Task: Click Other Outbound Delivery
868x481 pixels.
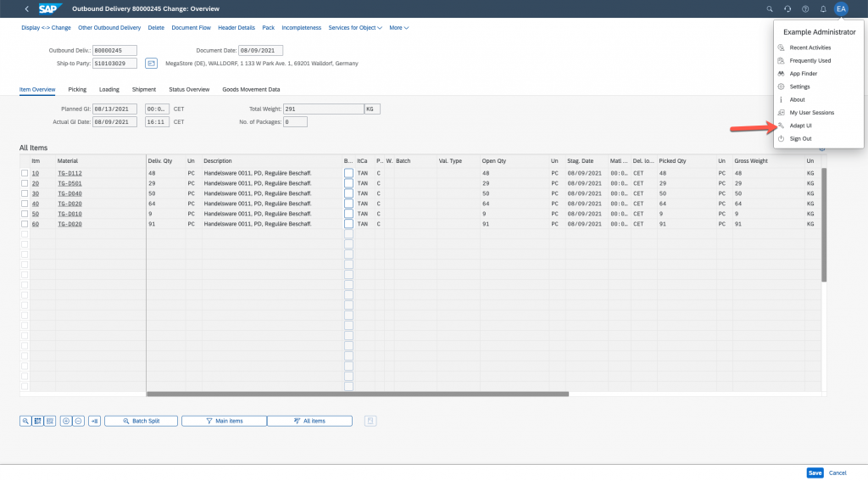Action: pos(109,28)
